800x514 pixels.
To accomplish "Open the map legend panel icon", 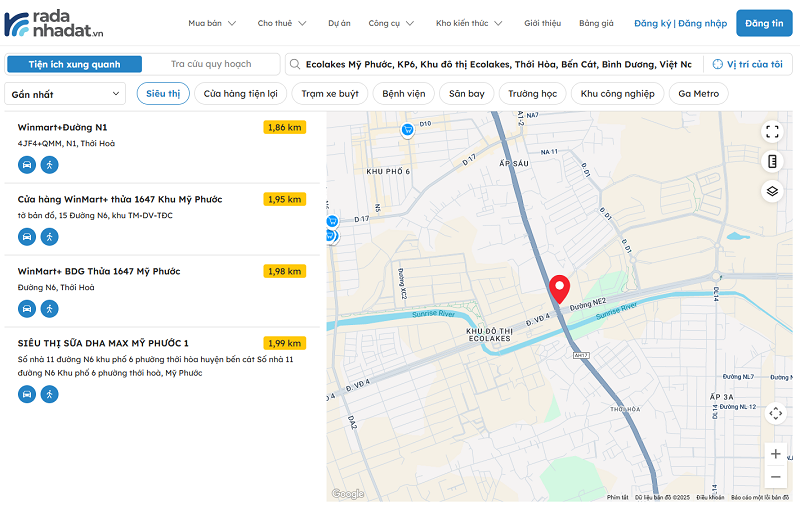I will coord(771,161).
